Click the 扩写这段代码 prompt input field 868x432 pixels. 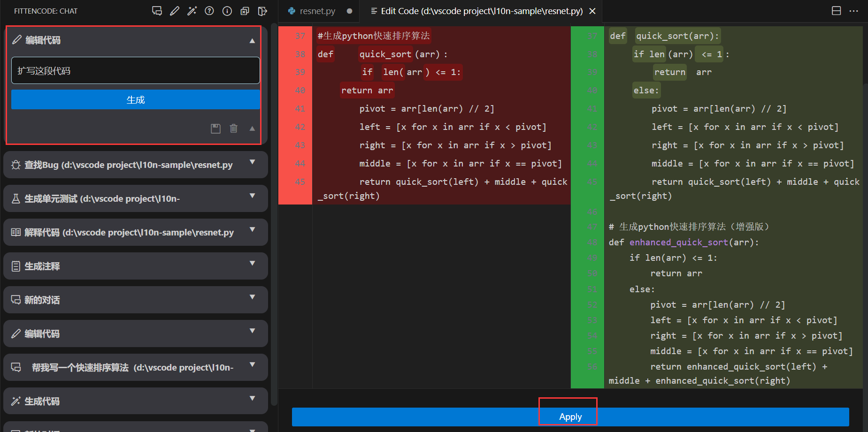pyautogui.click(x=135, y=71)
